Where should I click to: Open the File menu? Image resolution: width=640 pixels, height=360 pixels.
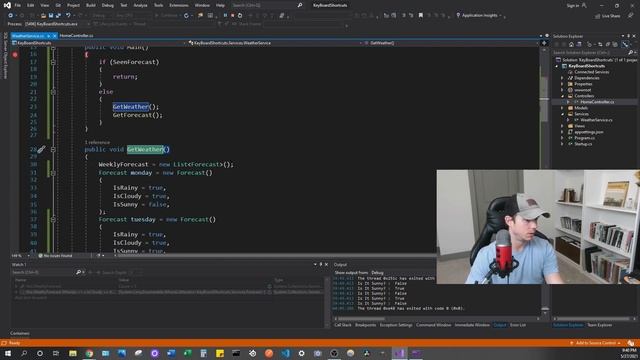(17, 5)
